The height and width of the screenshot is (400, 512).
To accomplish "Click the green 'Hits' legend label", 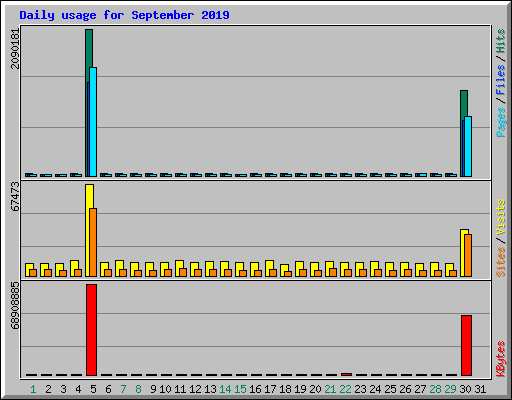I will [x=500, y=41].
